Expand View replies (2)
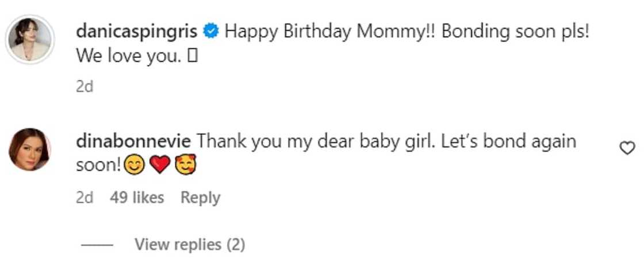 [190, 245]
